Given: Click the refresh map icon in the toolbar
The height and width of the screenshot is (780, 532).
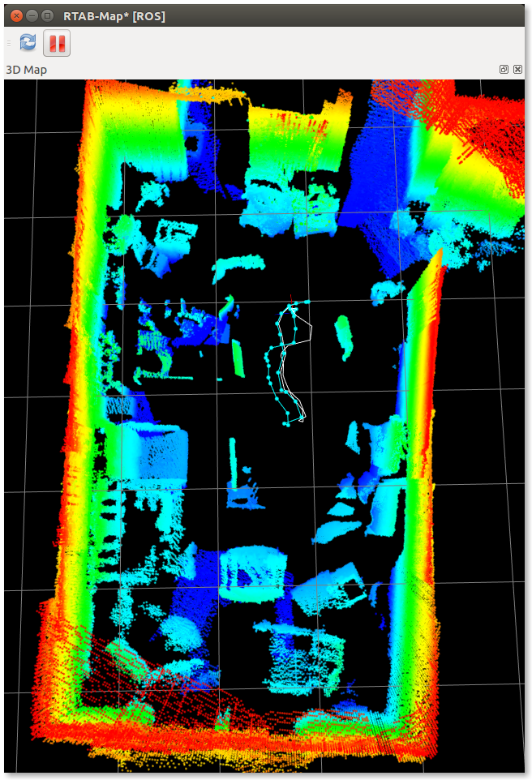Looking at the screenshot, I should pos(28,43).
